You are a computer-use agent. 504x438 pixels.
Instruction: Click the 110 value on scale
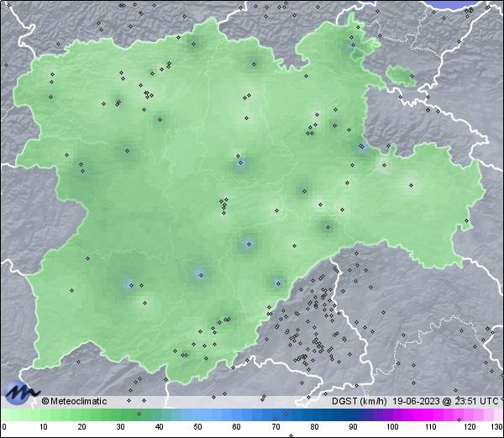pyautogui.click(x=431, y=427)
